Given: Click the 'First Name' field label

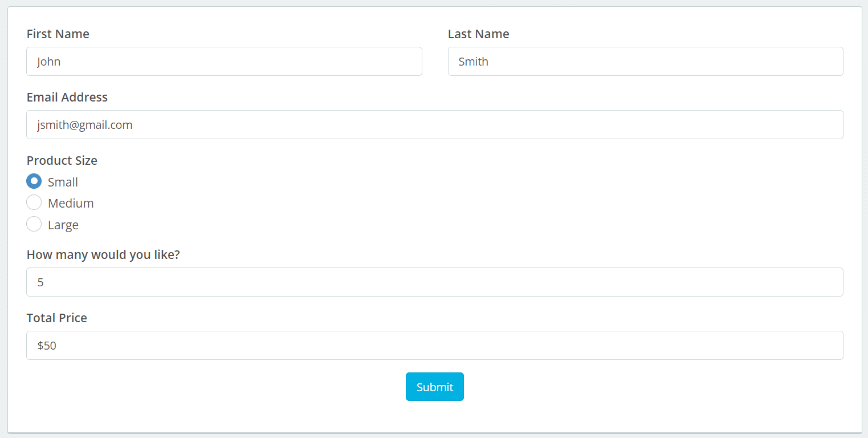Looking at the screenshot, I should pyautogui.click(x=58, y=34).
